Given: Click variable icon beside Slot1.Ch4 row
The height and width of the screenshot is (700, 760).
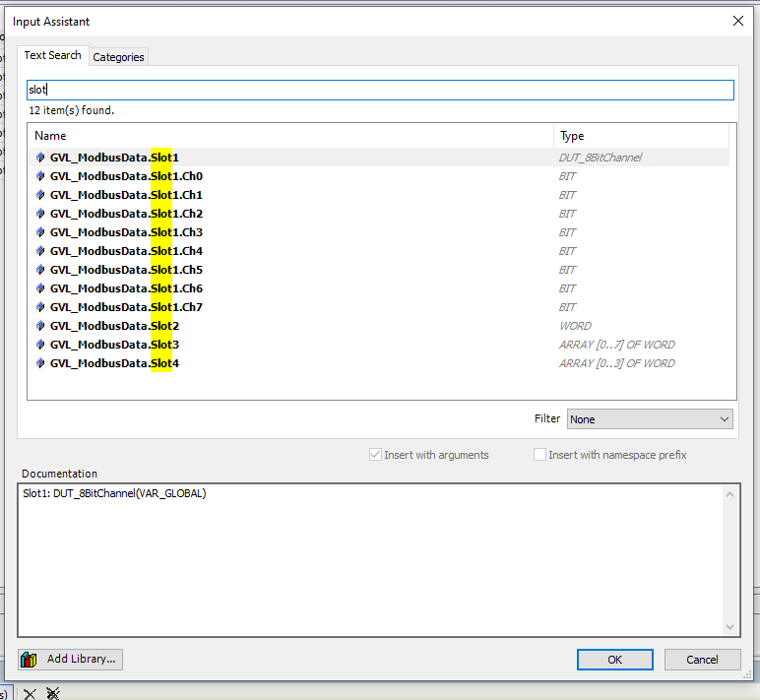Looking at the screenshot, I should (x=40, y=251).
